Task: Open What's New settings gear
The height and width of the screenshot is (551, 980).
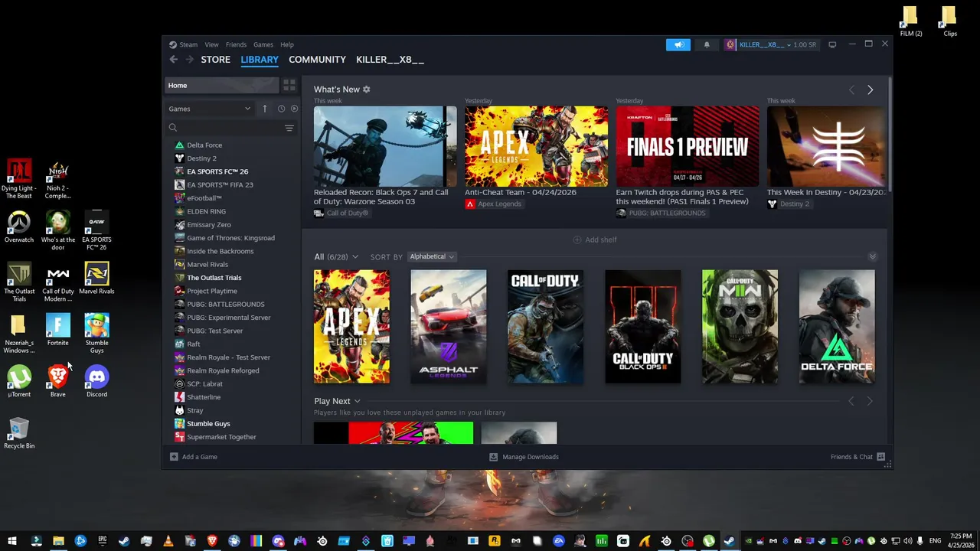Action: (366, 90)
